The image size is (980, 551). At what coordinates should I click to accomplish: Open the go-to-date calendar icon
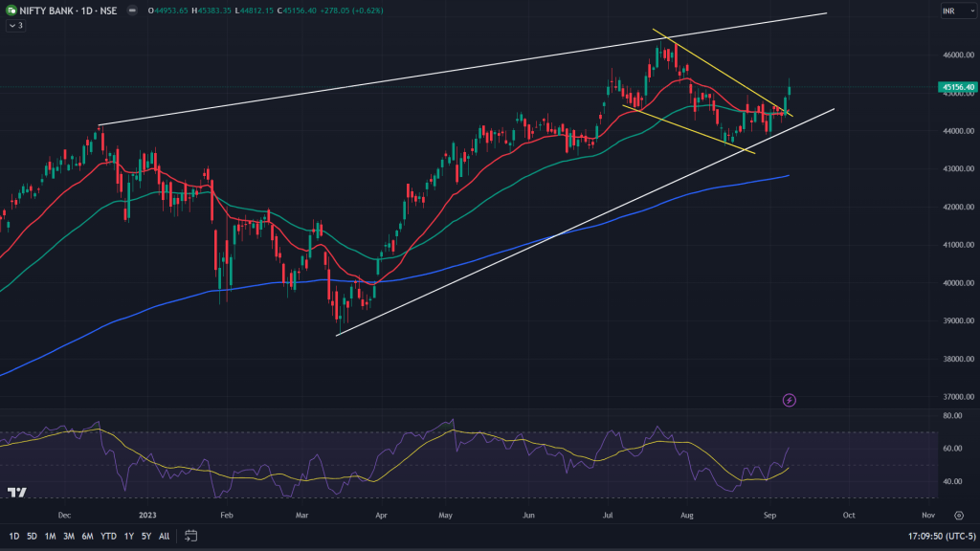[190, 536]
